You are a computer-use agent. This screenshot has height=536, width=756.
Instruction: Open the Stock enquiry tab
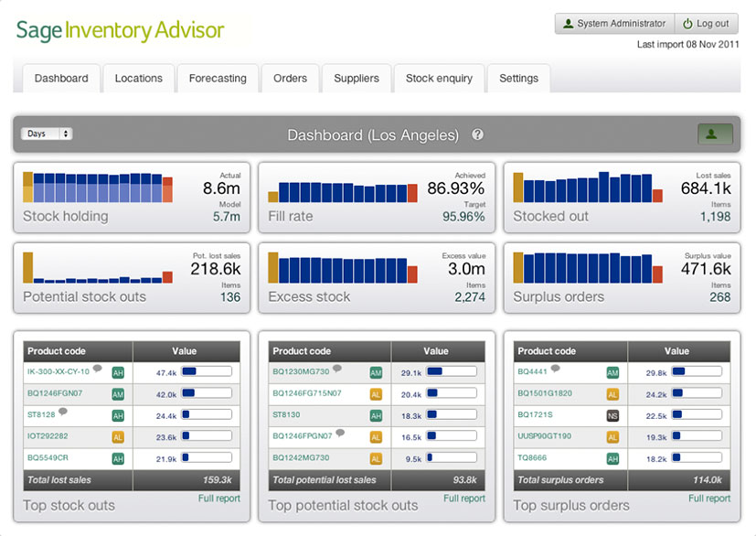pyautogui.click(x=439, y=79)
